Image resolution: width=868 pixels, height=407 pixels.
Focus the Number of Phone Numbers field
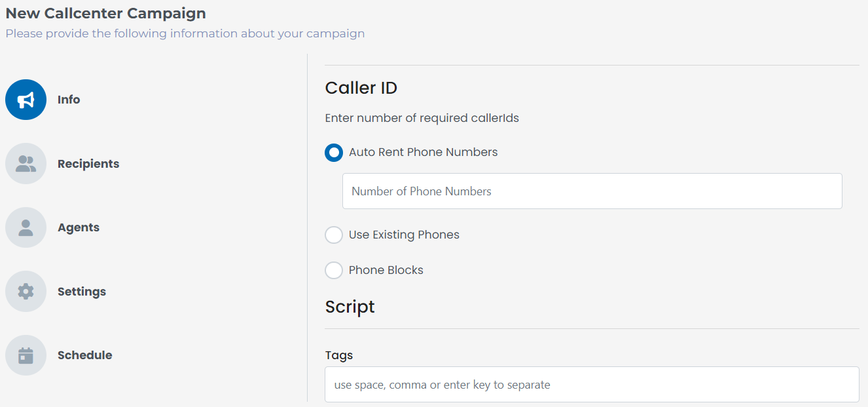pos(592,191)
